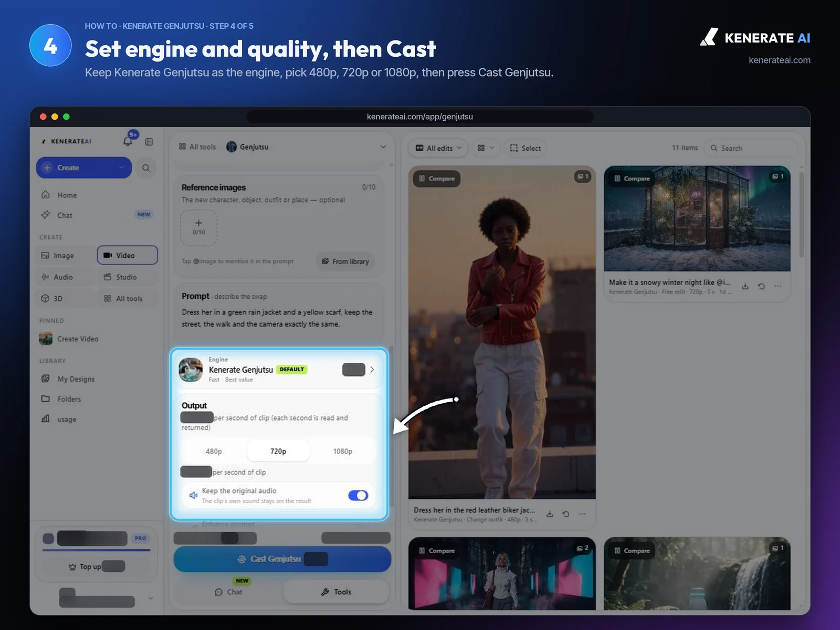Open engine picker for Kenerate Genjutsu
The height and width of the screenshot is (630, 840).
279,370
